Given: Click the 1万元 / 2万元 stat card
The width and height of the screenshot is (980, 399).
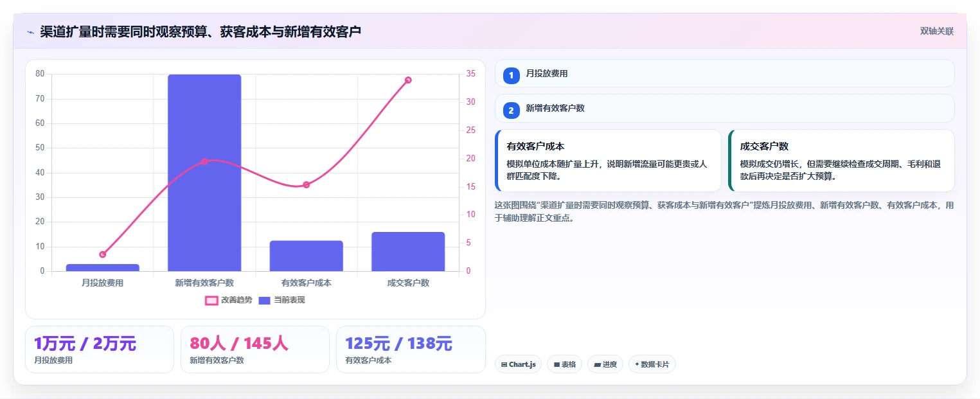Looking at the screenshot, I should tap(100, 350).
